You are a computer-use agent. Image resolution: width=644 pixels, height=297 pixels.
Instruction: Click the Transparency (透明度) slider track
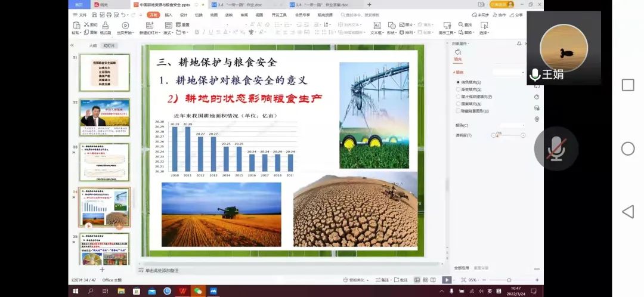[508, 135]
